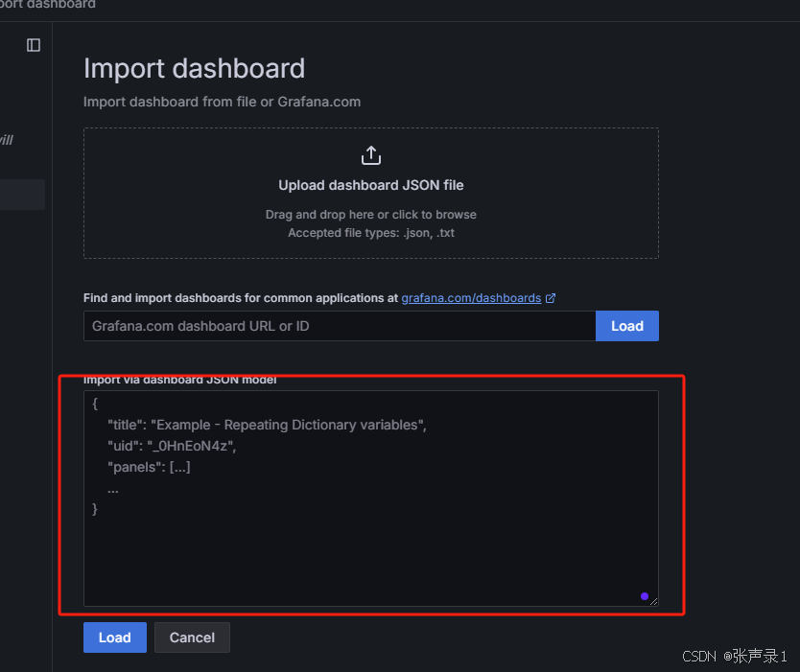This screenshot has width=800, height=672.
Task: Click the purple dot in JSON textarea
Action: 645,596
